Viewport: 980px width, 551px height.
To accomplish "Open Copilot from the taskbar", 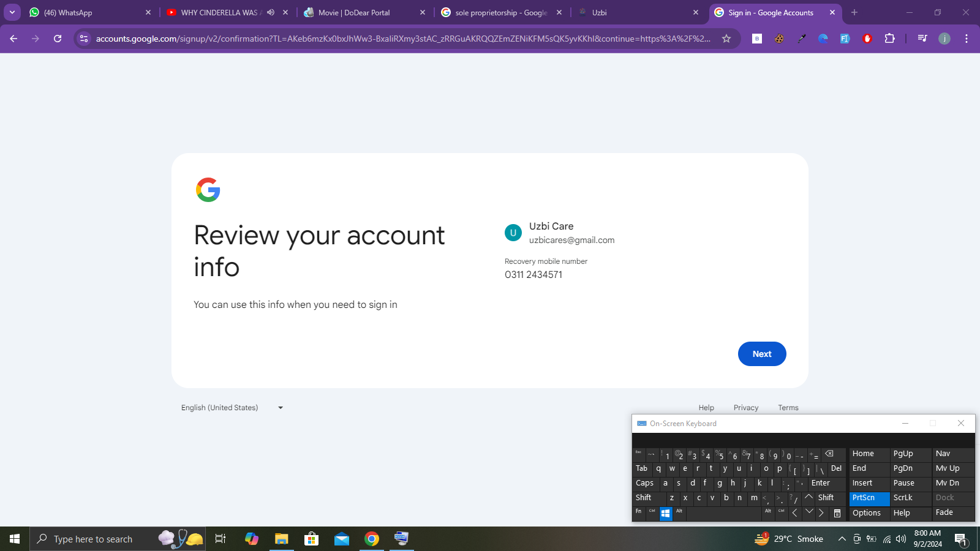I will click(251, 539).
